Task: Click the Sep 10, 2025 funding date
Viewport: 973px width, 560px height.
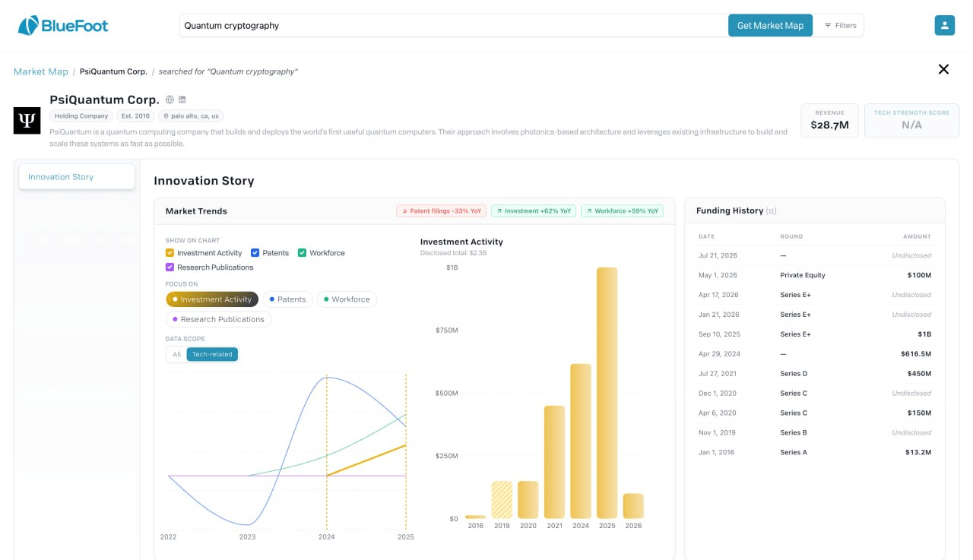Action: 719,334
